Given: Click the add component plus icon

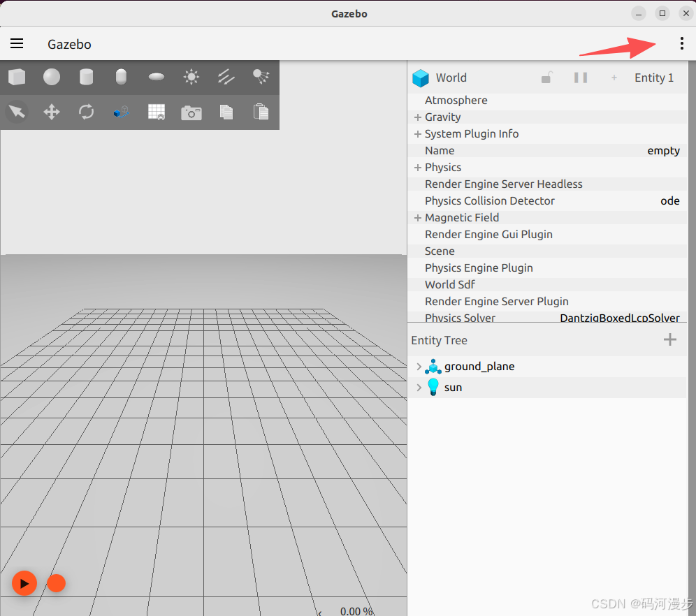Looking at the screenshot, I should (614, 78).
